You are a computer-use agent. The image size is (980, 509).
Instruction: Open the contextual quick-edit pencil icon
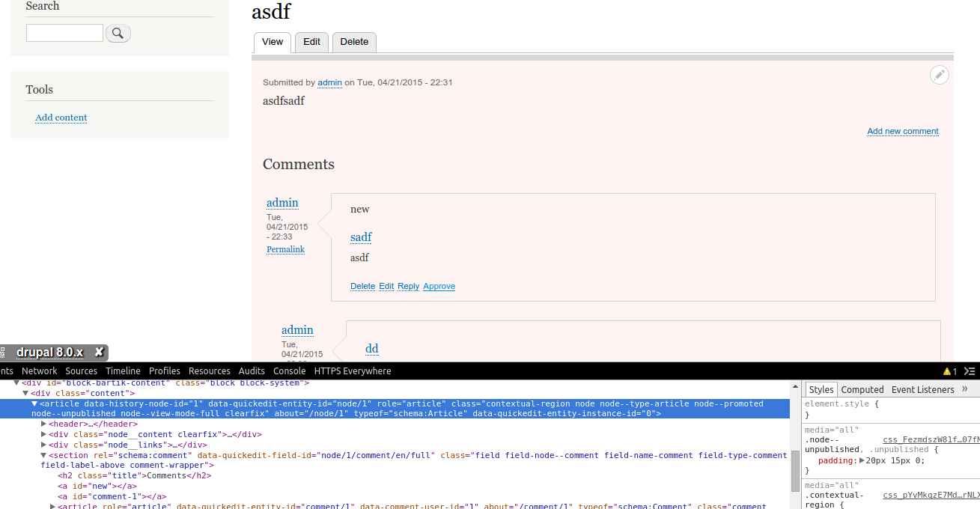coord(940,75)
